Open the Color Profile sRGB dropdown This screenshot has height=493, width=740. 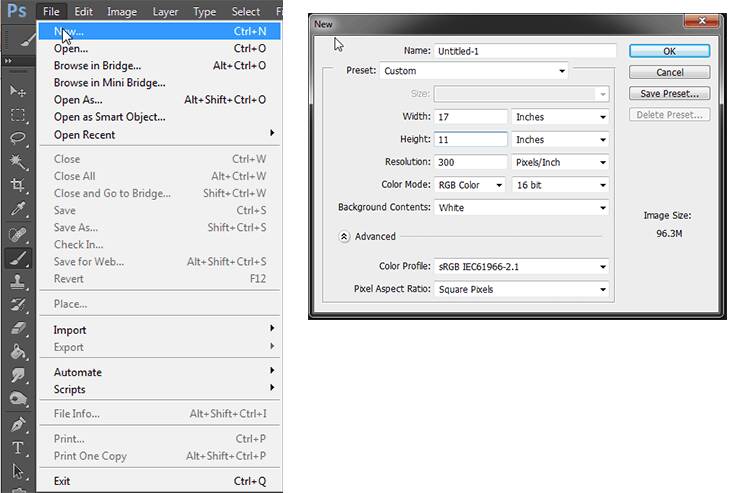pyautogui.click(x=521, y=267)
